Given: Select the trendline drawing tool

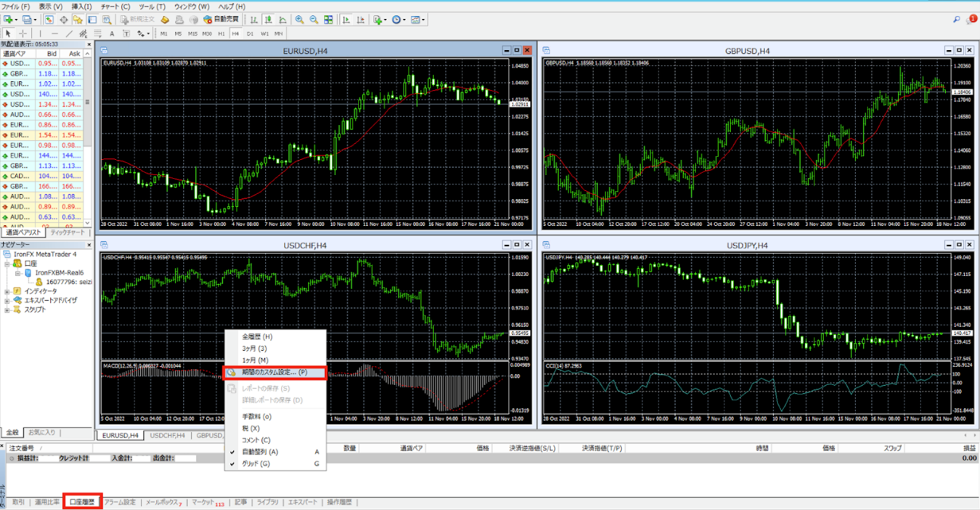Looking at the screenshot, I should 69,33.
